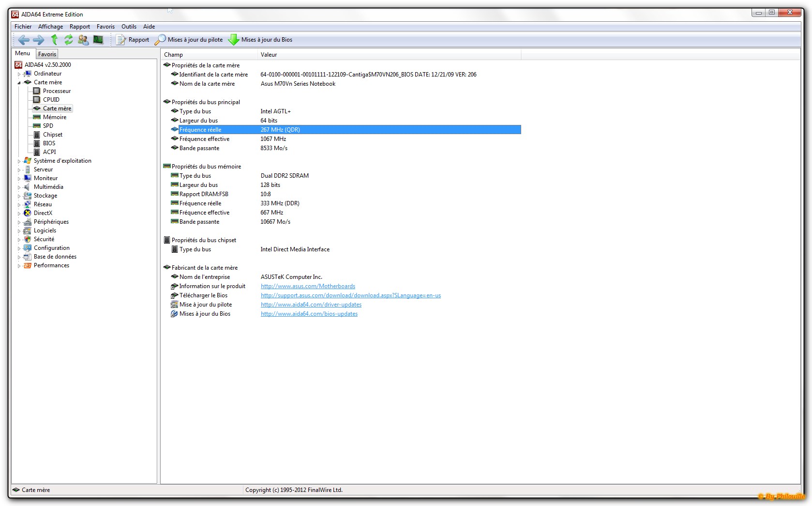Click the green monitor icon in toolbar
Image resolution: width=812 pixels, height=506 pixels.
(x=98, y=40)
